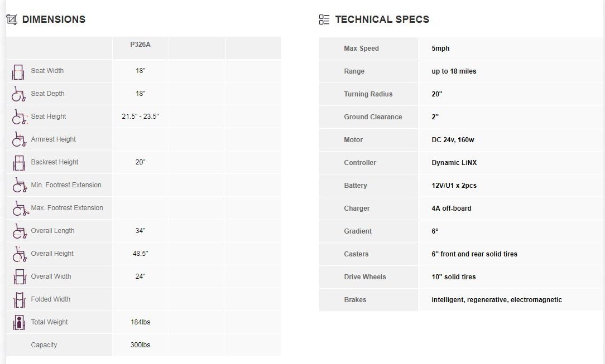Click the Controller value Dynamic LiNX

454,163
